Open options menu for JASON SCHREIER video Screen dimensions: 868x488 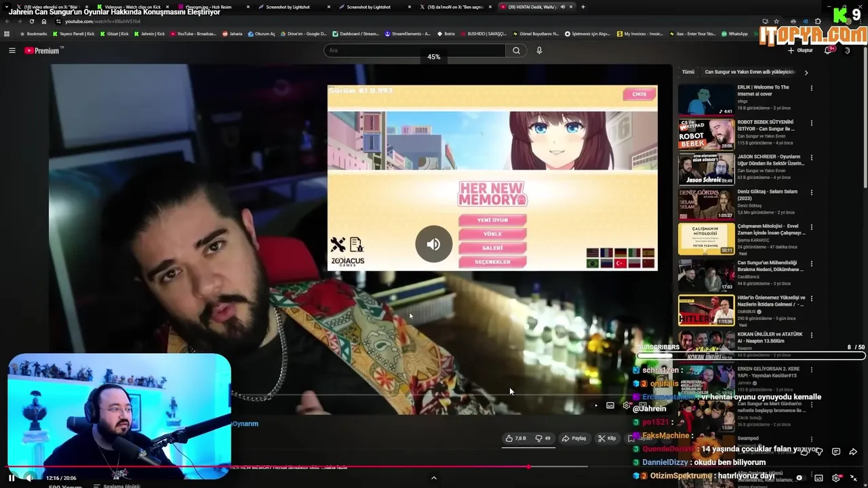(811, 157)
